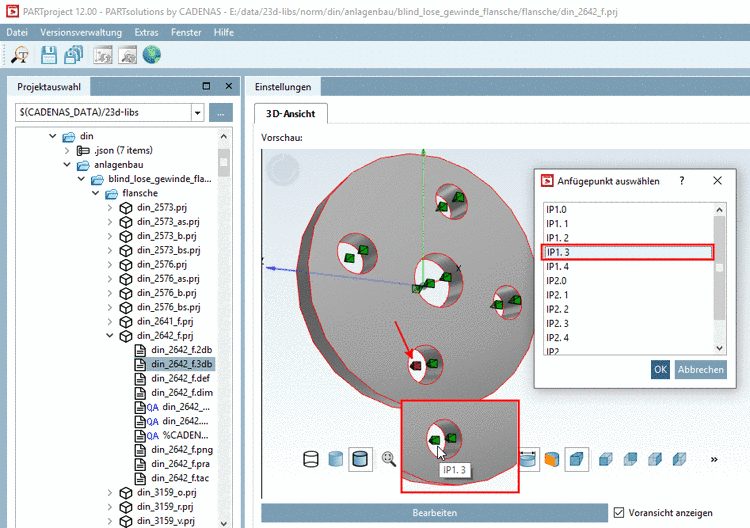Select IP1. 4 in the list
This screenshot has height=528, width=750.
pyautogui.click(x=629, y=266)
